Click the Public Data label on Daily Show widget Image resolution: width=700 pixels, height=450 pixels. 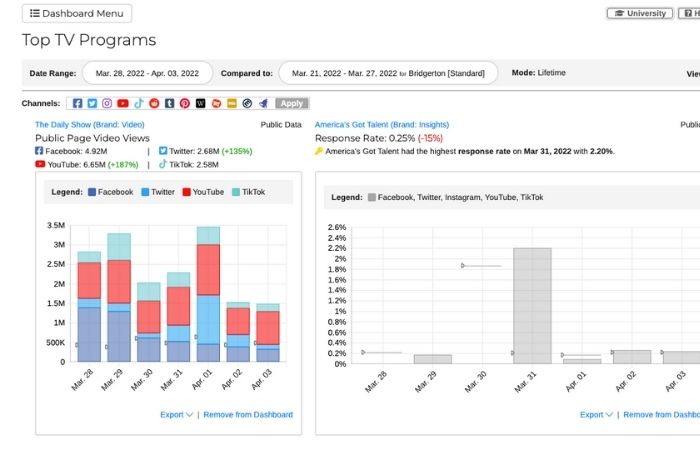coord(281,125)
